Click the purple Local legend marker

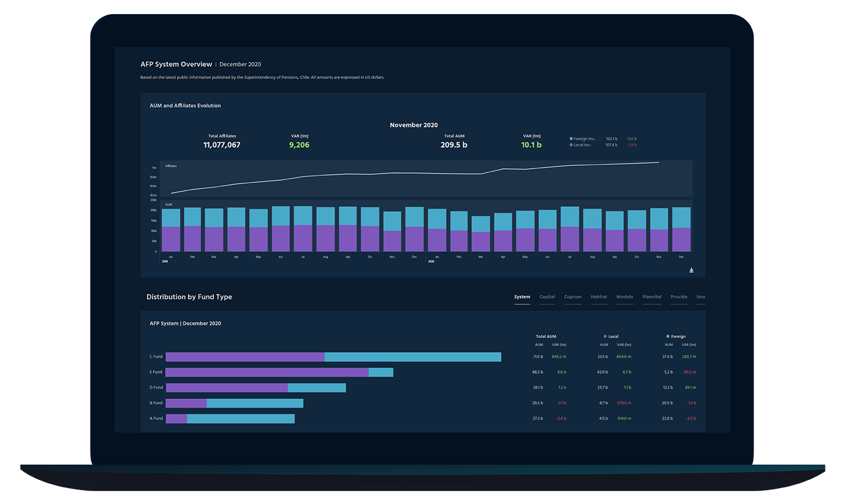pyautogui.click(x=605, y=337)
